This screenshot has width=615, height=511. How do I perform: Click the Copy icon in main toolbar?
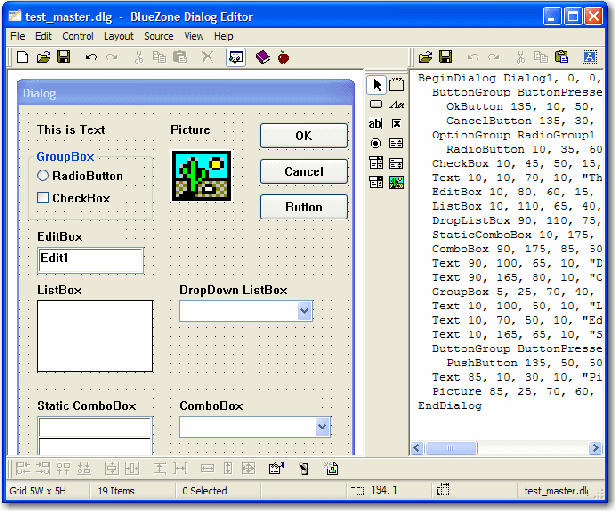[x=159, y=57]
